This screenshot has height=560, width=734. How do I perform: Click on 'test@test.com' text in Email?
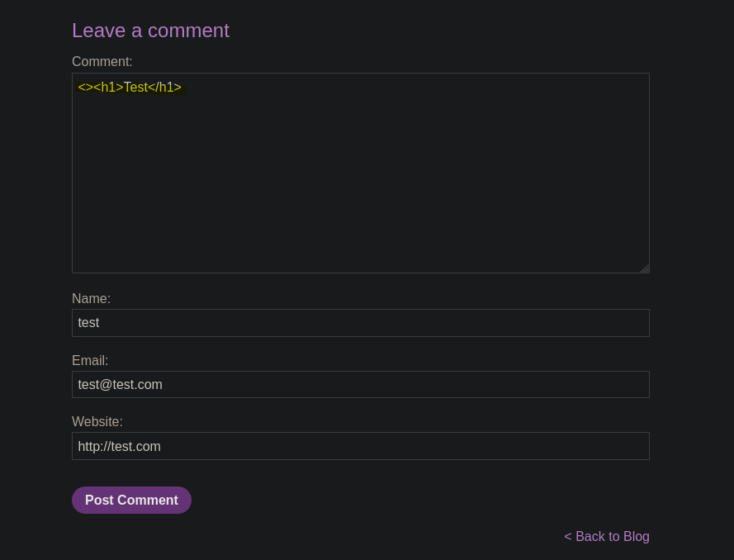(120, 384)
